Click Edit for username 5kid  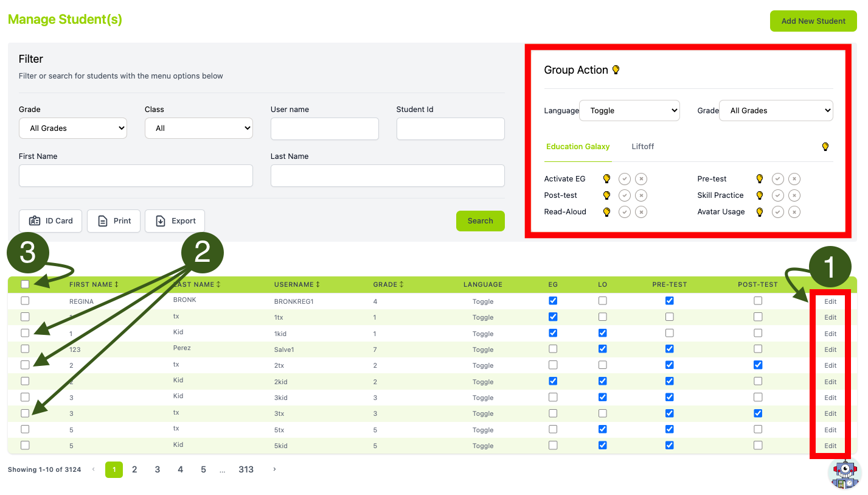[x=830, y=446]
